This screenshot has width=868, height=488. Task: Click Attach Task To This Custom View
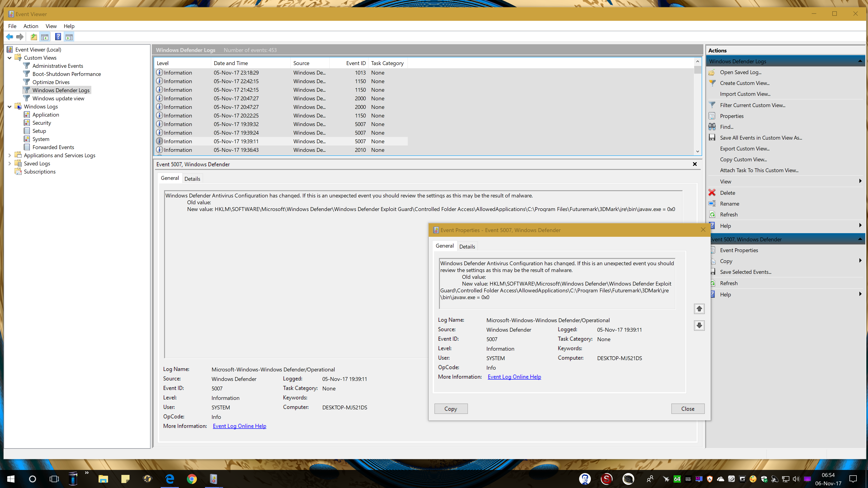coord(759,170)
